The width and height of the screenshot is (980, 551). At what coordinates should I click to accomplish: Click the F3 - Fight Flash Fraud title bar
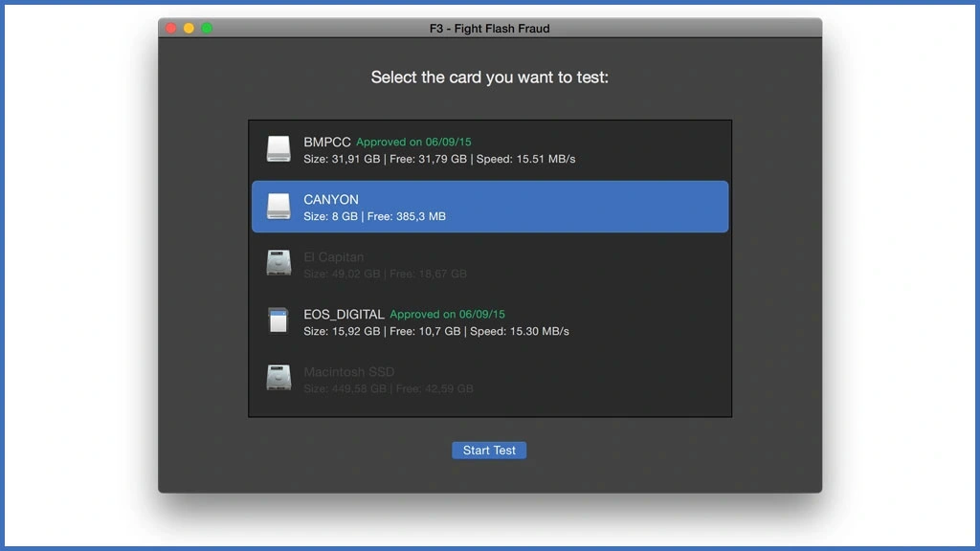[489, 29]
